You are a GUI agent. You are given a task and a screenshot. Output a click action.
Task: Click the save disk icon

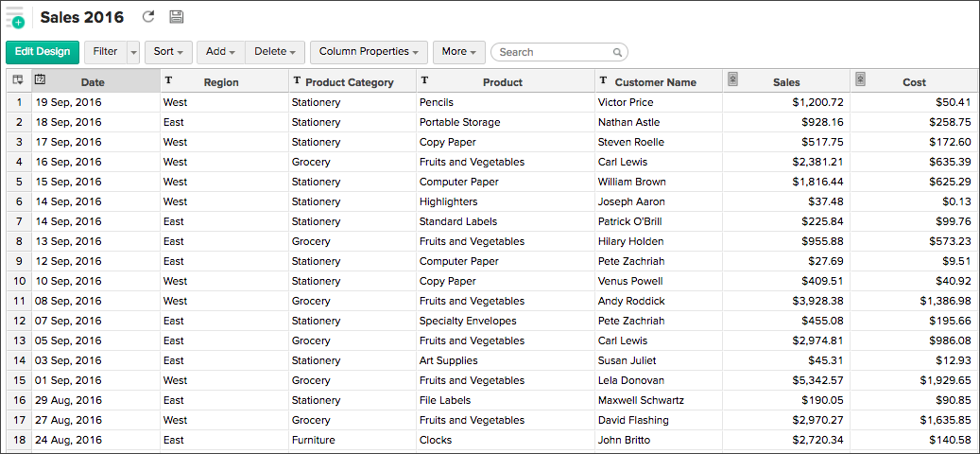point(176,17)
